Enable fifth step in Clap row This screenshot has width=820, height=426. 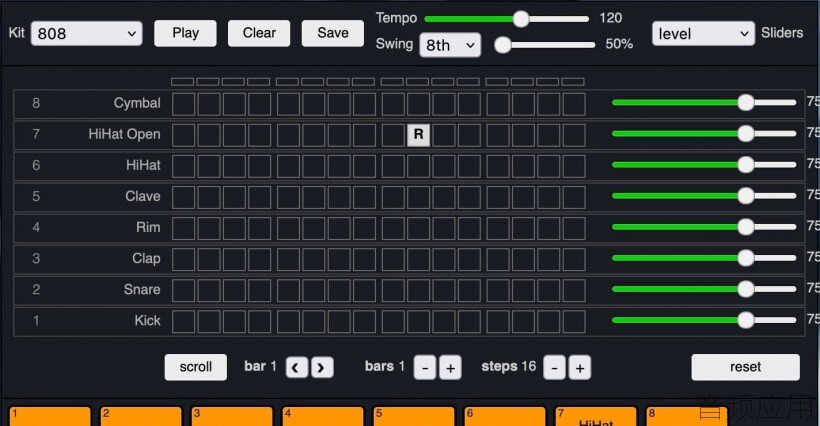[288, 258]
